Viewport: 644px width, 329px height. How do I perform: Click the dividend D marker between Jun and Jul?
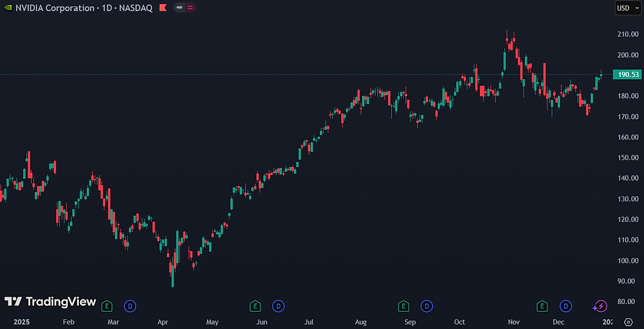[278, 305]
